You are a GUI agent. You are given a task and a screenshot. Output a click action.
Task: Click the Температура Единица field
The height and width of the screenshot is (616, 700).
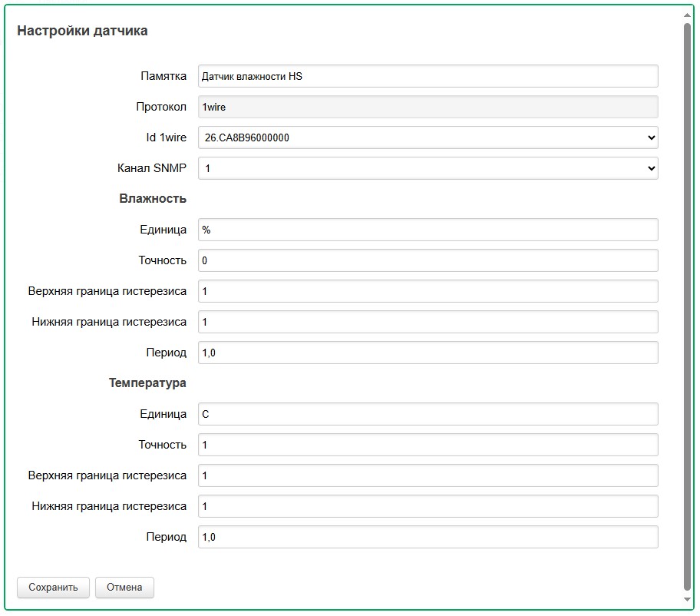428,414
